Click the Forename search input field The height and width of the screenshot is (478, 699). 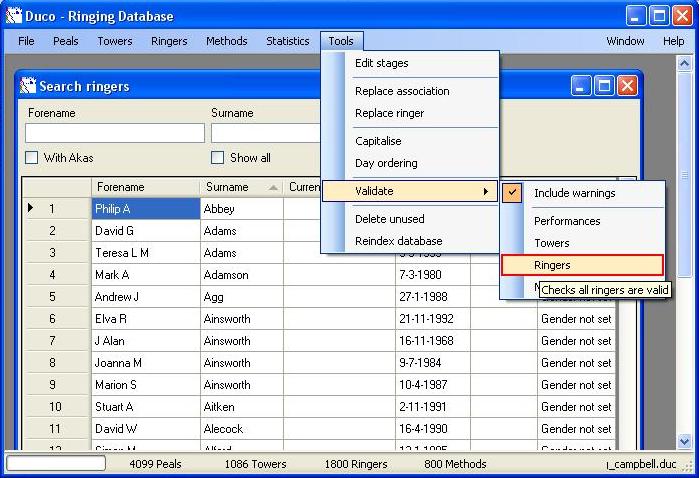114,133
